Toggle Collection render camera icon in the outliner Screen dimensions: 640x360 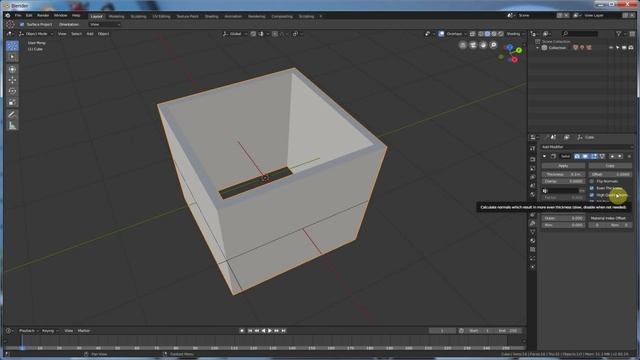(x=631, y=48)
